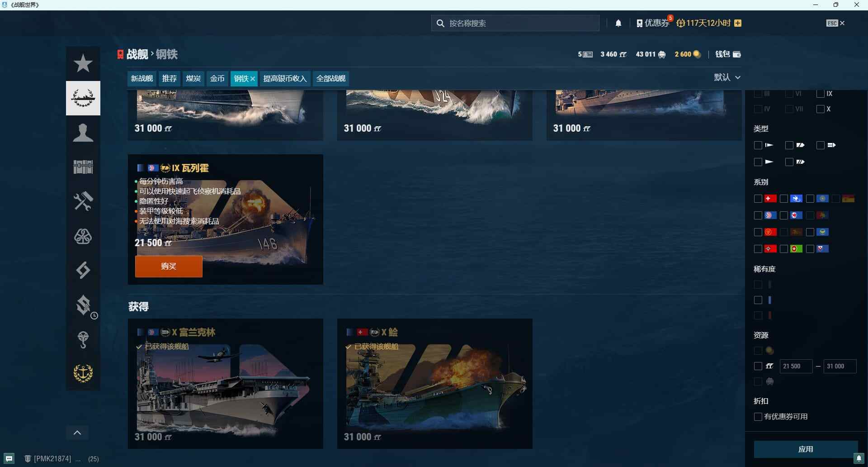The height and width of the screenshot is (467, 868).
Task: Tick the blue rarity checkbox
Action: click(x=758, y=300)
